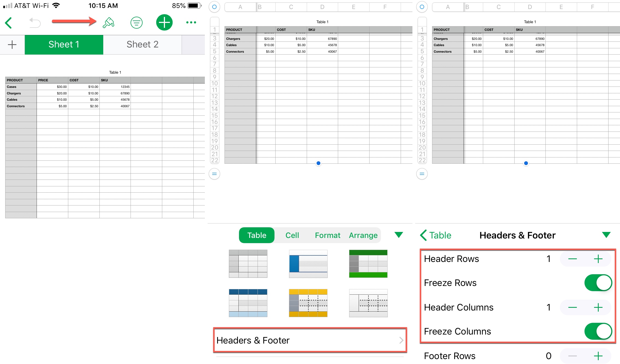
Task: Enable the Freeze Rows toggle
Action: click(598, 283)
